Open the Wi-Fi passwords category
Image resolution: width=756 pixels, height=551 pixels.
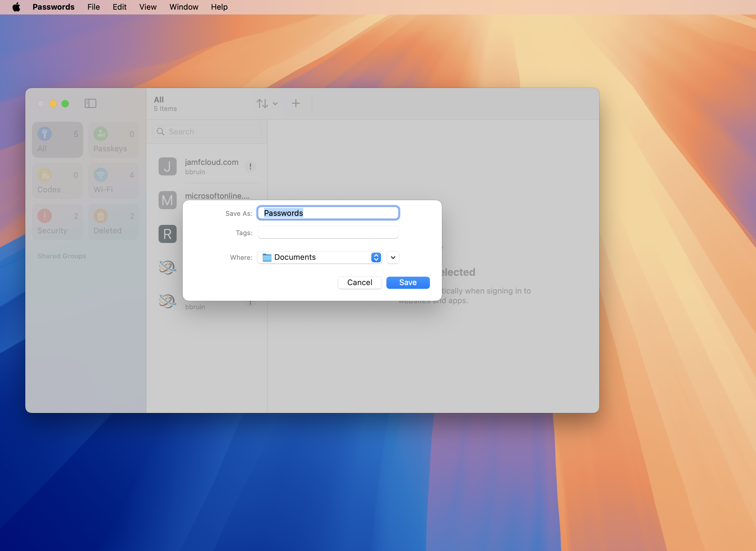click(113, 181)
